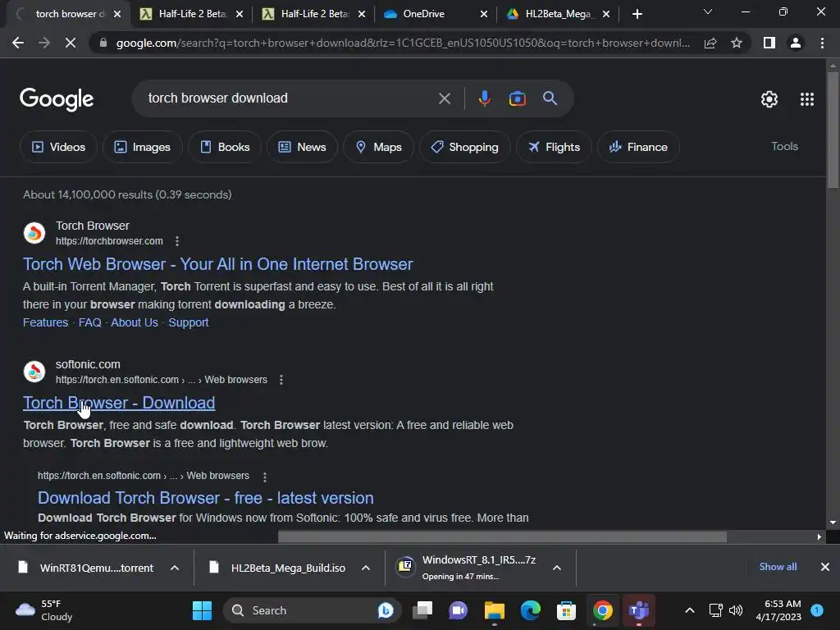This screenshot has width=840, height=630.
Task: Open the Chrome three-dot menu
Action: [822, 43]
